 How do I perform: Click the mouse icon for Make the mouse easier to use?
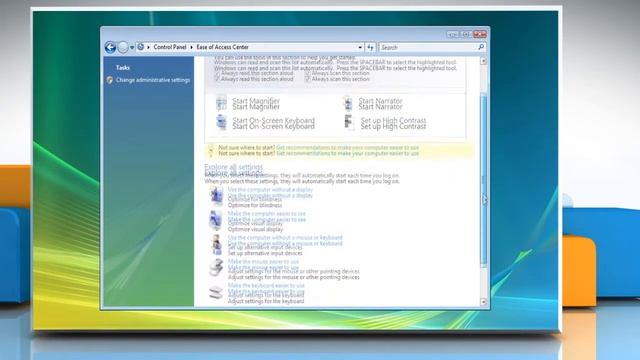[x=216, y=268]
